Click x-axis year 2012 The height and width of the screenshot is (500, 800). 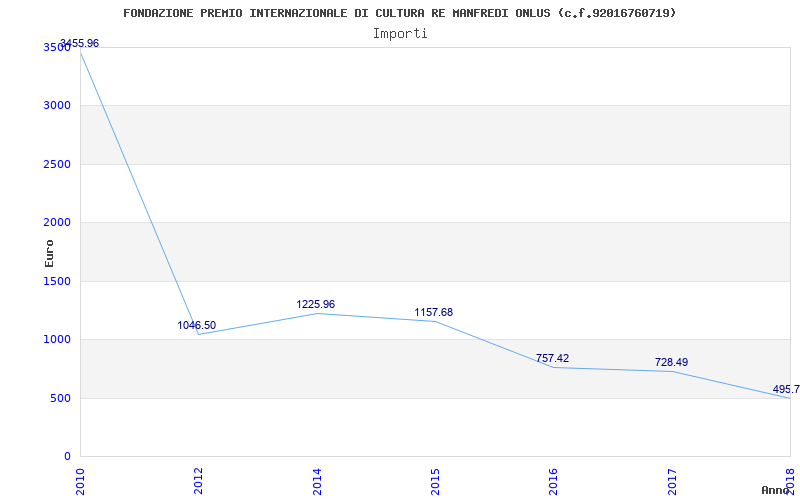(198, 482)
